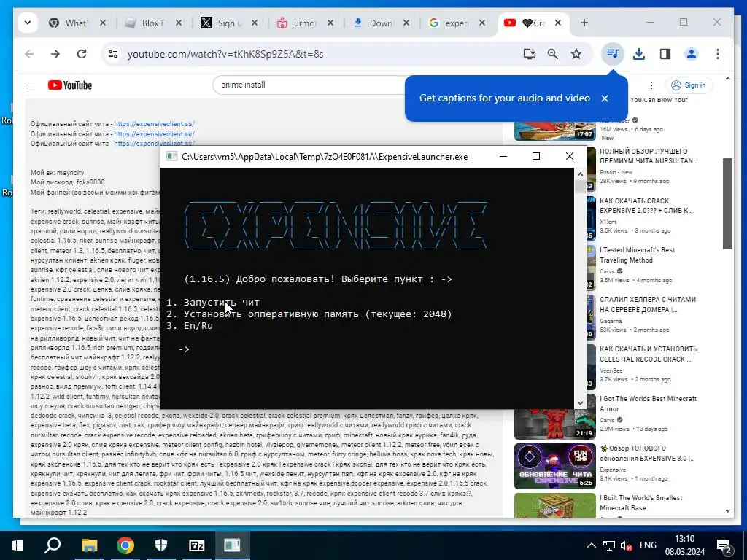This screenshot has height=560, width=747.
Task: Open second expensiveclient.su link
Action: coord(155,134)
